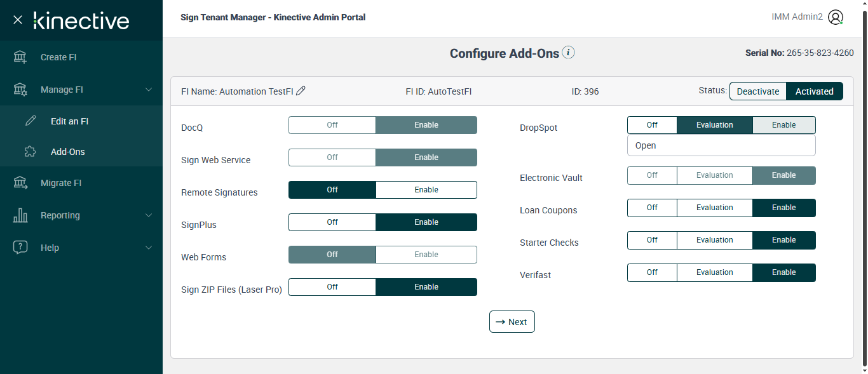868x374 pixels.
Task: Click the info icon beside Configure Add-Ons
Action: (569, 53)
